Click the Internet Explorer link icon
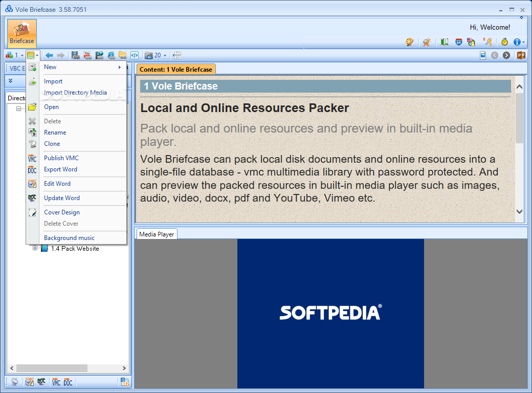Screen dimensions: 532x393 click(x=111, y=55)
